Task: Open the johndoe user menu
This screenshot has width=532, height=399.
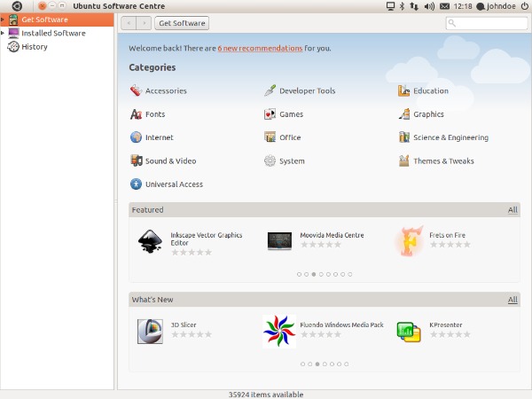Action: pos(497,6)
